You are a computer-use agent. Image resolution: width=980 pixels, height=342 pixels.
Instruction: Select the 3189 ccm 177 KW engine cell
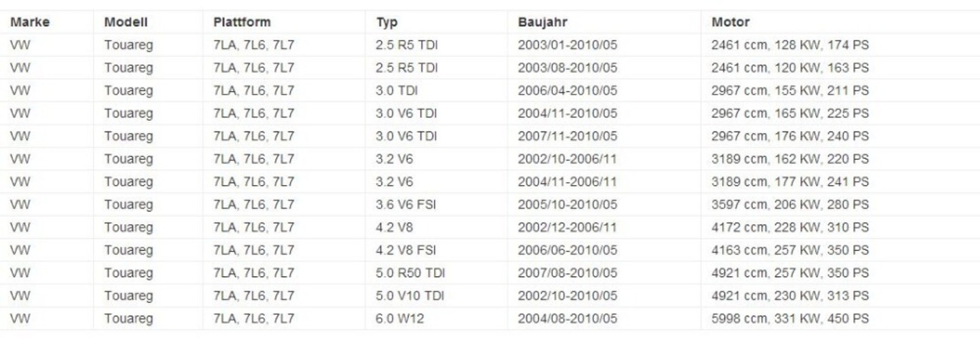pos(789,181)
